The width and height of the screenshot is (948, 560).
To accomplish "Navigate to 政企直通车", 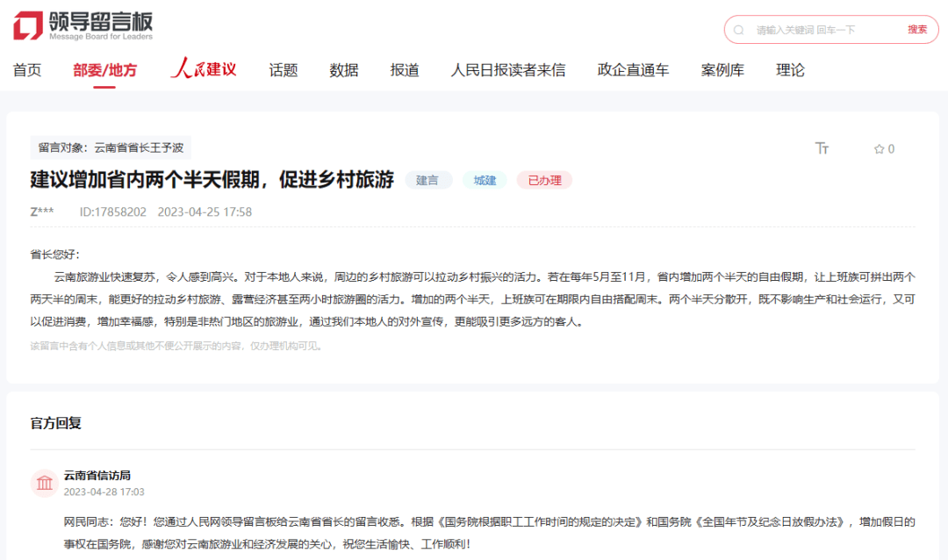I will [633, 70].
